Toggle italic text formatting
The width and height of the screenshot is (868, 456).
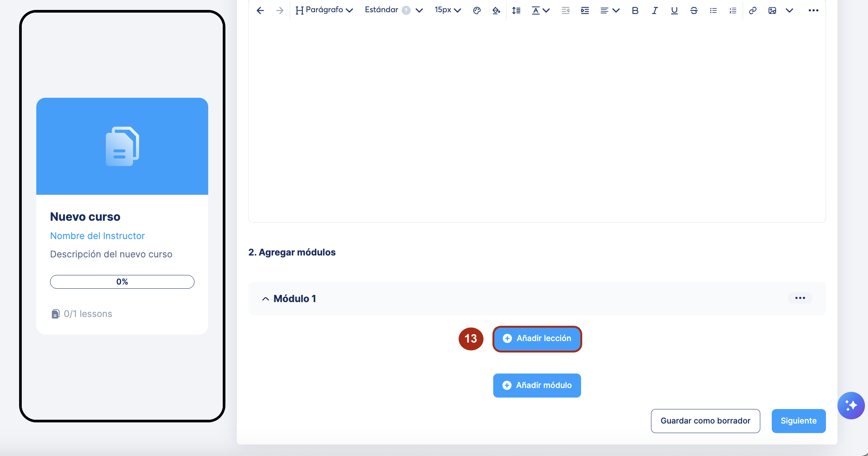[x=654, y=10]
